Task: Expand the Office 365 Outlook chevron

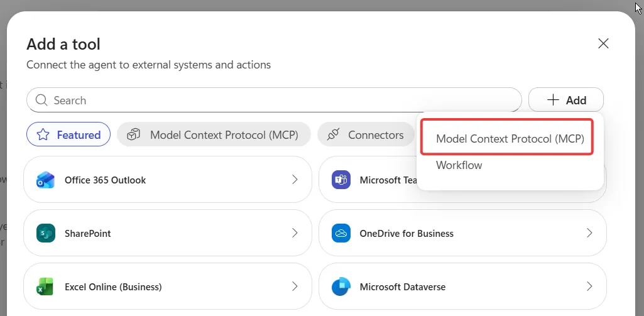Action: click(x=295, y=179)
